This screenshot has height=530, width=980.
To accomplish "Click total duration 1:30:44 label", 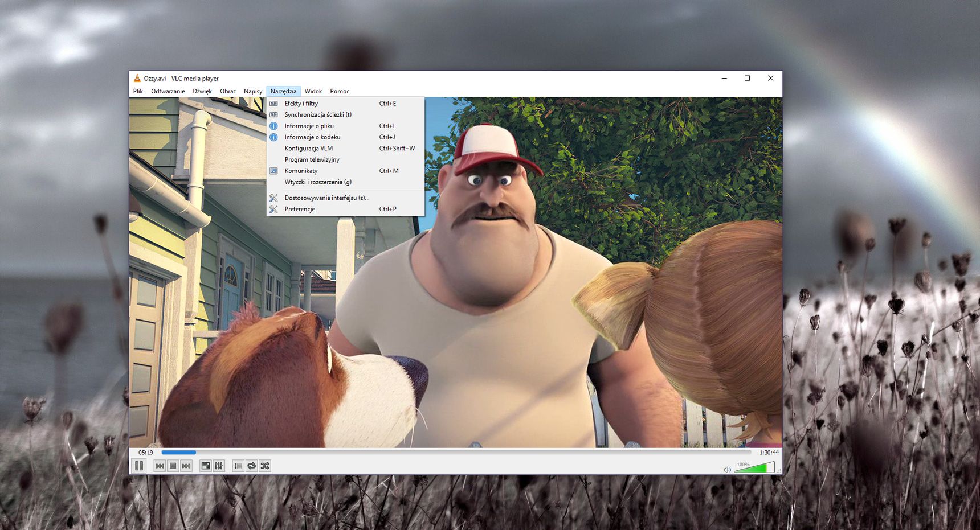I will 769,453.
